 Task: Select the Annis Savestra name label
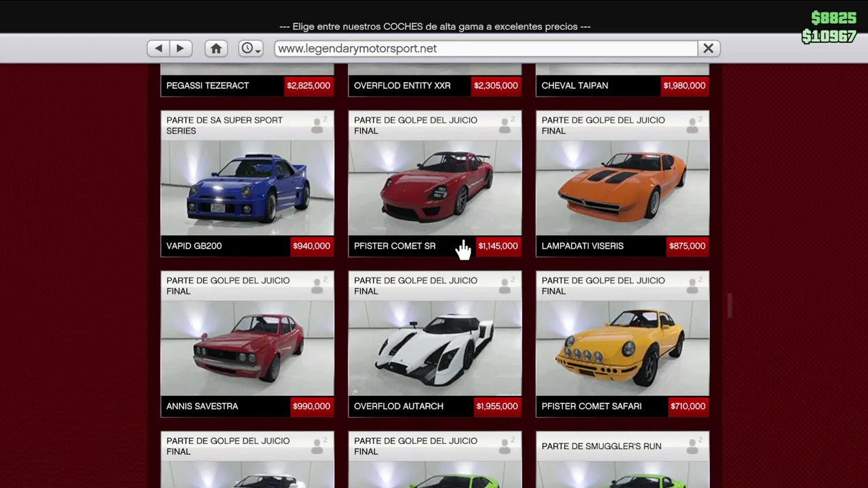tap(202, 406)
